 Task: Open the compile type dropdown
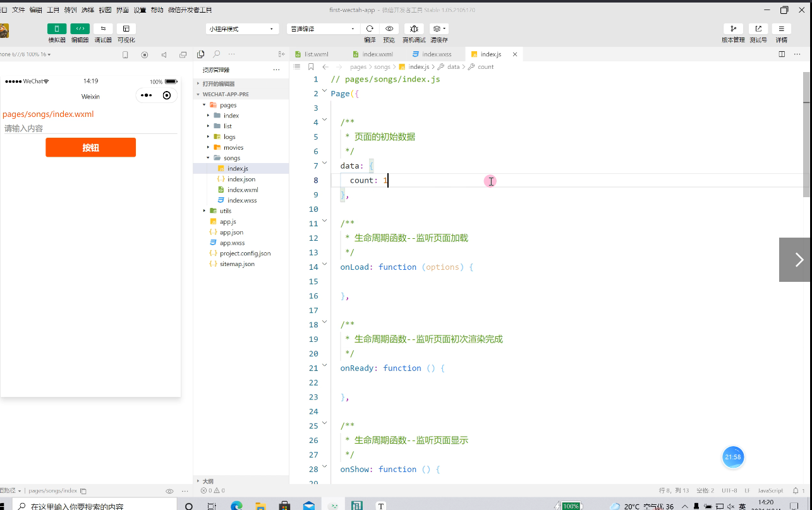point(323,29)
